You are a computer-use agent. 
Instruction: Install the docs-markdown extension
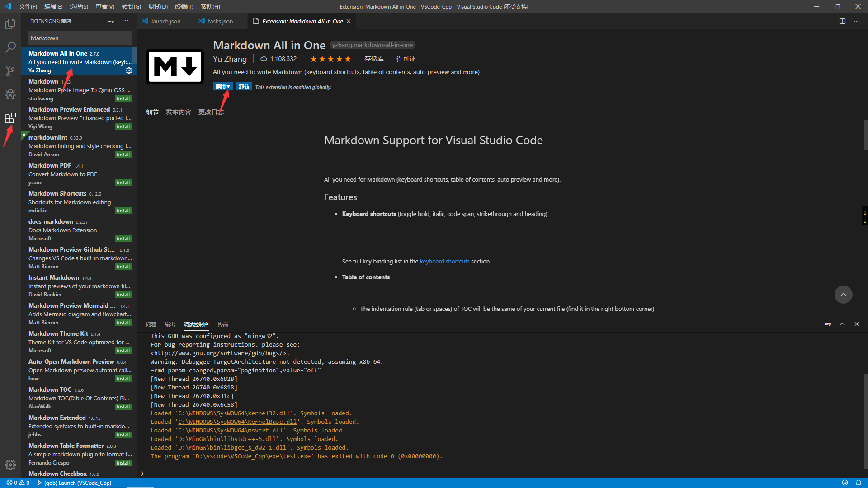pos(123,239)
